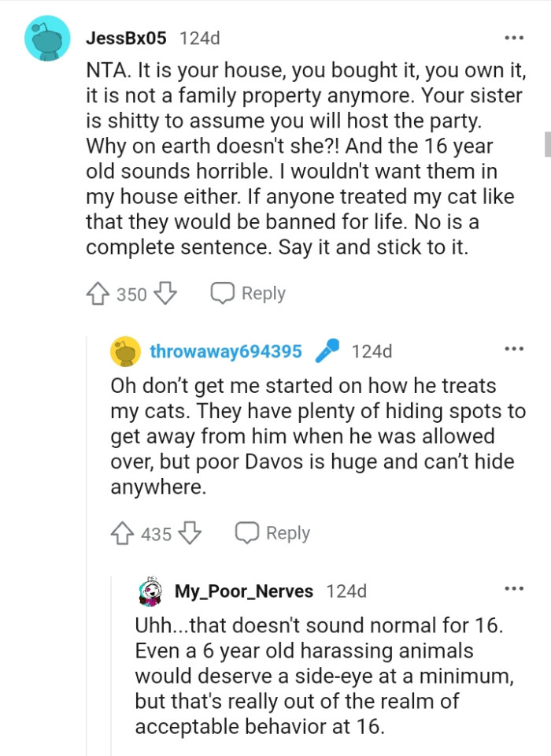Viewport: 551px width, 756px height.
Task: Click throwaway694395's profile avatar
Action: point(126,350)
